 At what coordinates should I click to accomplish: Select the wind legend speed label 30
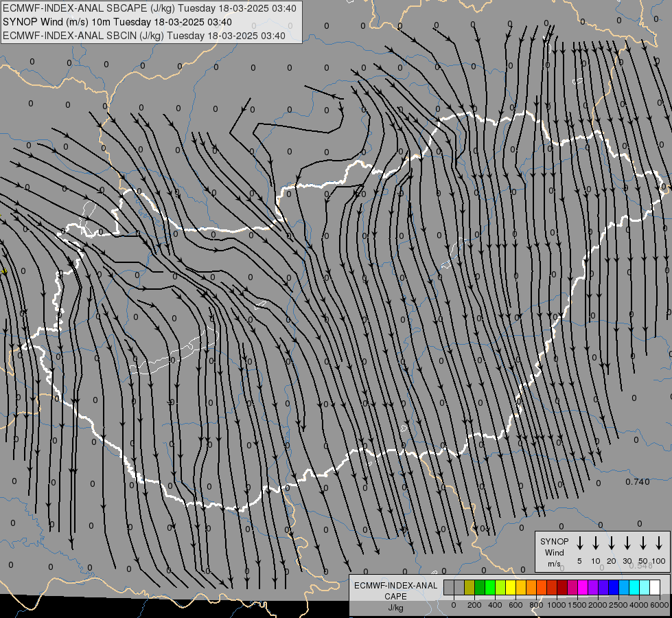(x=627, y=561)
